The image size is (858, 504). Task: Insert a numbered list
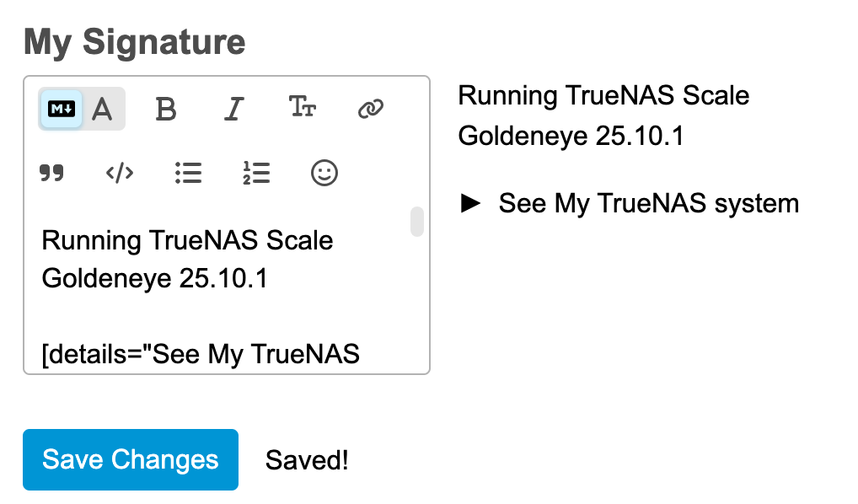click(x=255, y=174)
